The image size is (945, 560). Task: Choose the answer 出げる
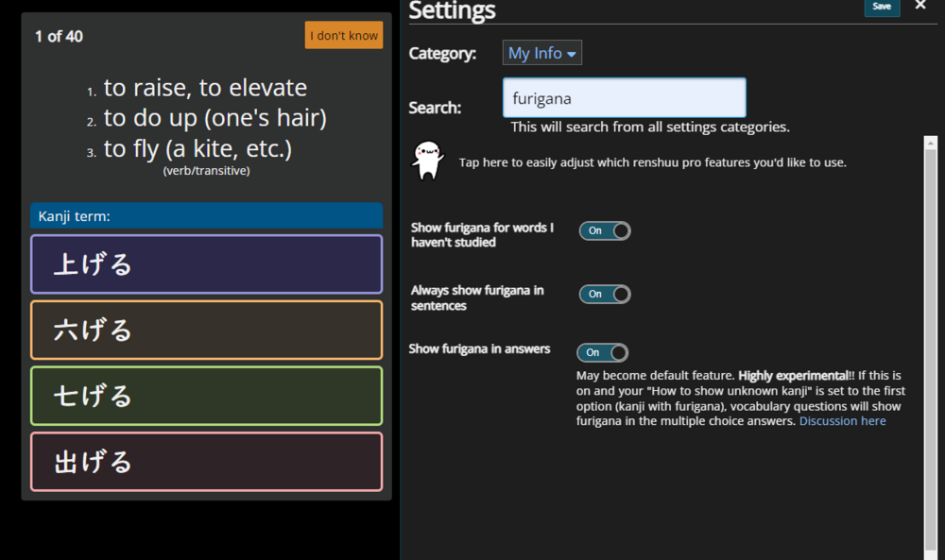206,462
